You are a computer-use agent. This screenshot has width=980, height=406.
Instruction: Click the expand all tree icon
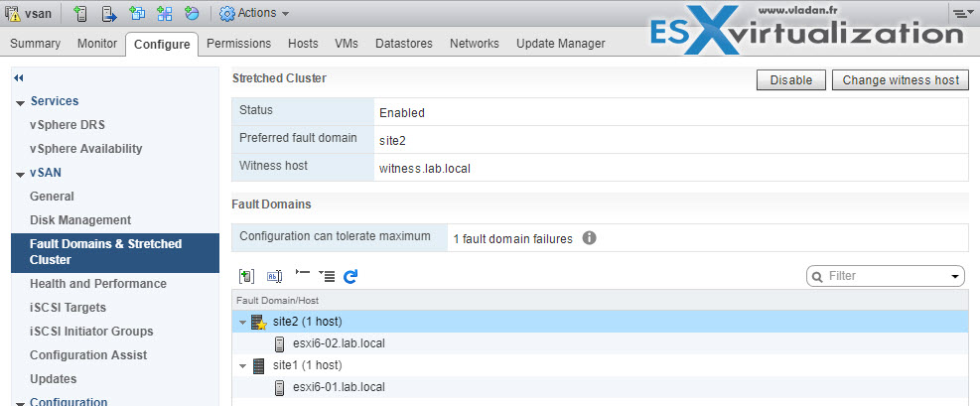[x=327, y=276]
